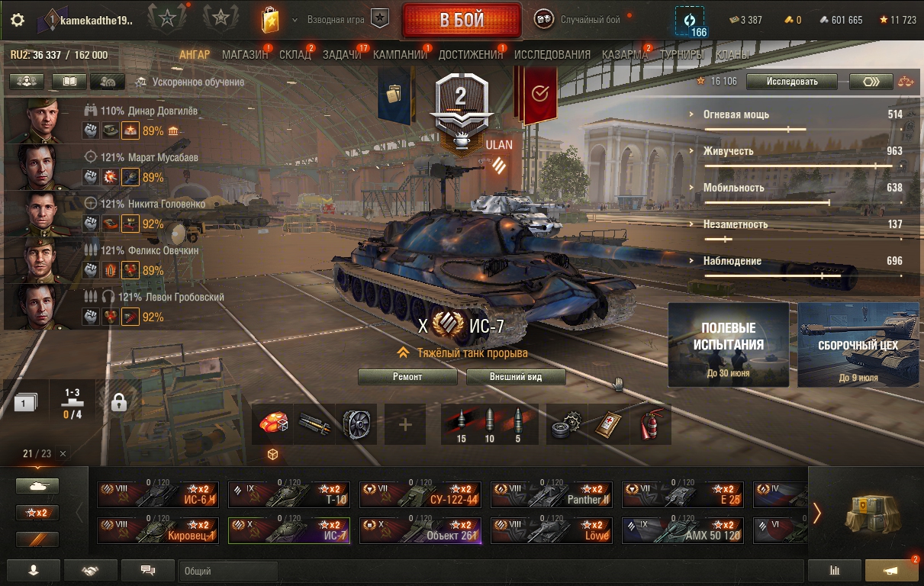The width and height of the screenshot is (924, 586).
Task: Select the Объект 261 vehicle thumbnail
Action: pos(420,530)
